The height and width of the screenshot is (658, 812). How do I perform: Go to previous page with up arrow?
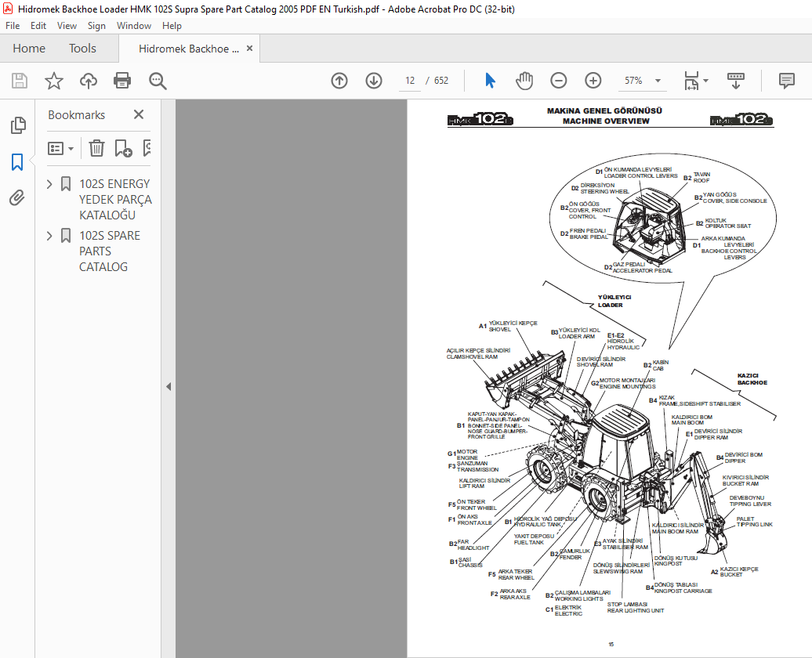[x=339, y=80]
